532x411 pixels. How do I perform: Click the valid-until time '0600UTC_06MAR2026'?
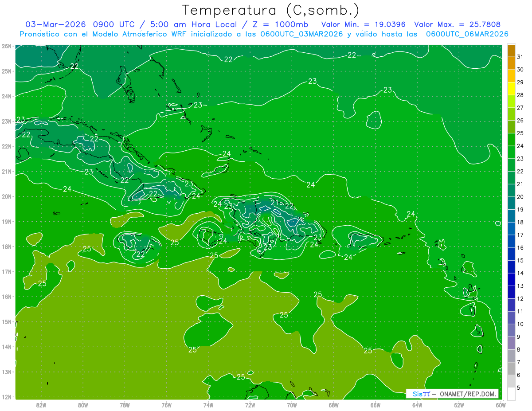467,34
